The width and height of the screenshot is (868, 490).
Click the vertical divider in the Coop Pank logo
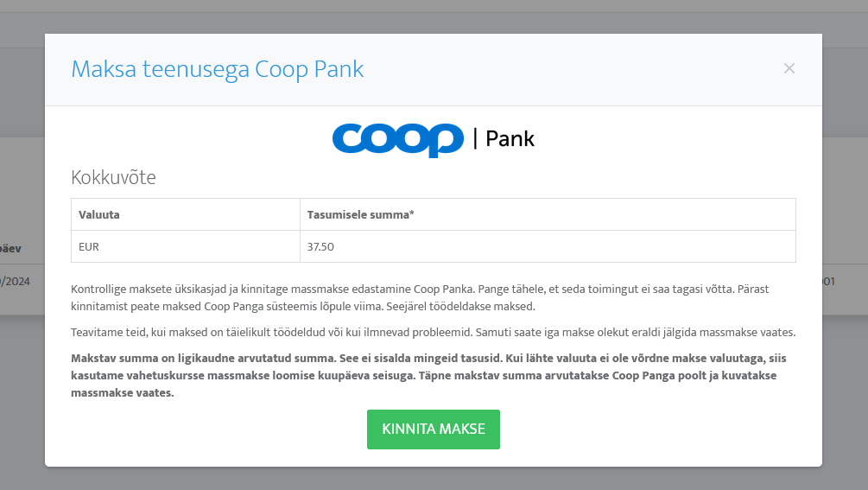tap(475, 138)
